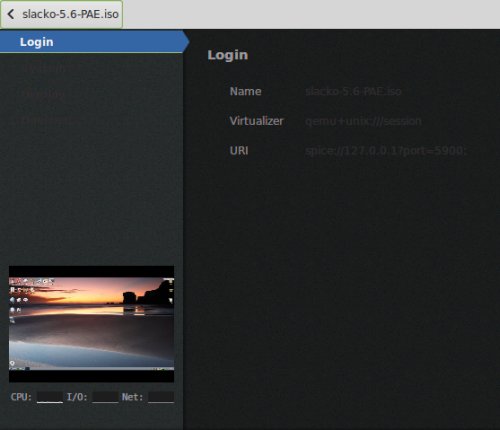The image size is (500, 430).
Task: Click the I/O: monitor label
Action: [77, 397]
